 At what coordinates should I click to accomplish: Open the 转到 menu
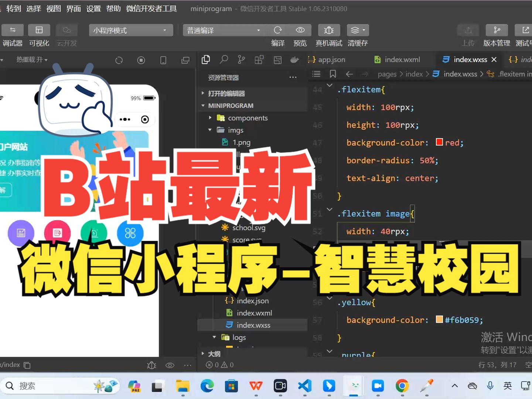(14, 8)
